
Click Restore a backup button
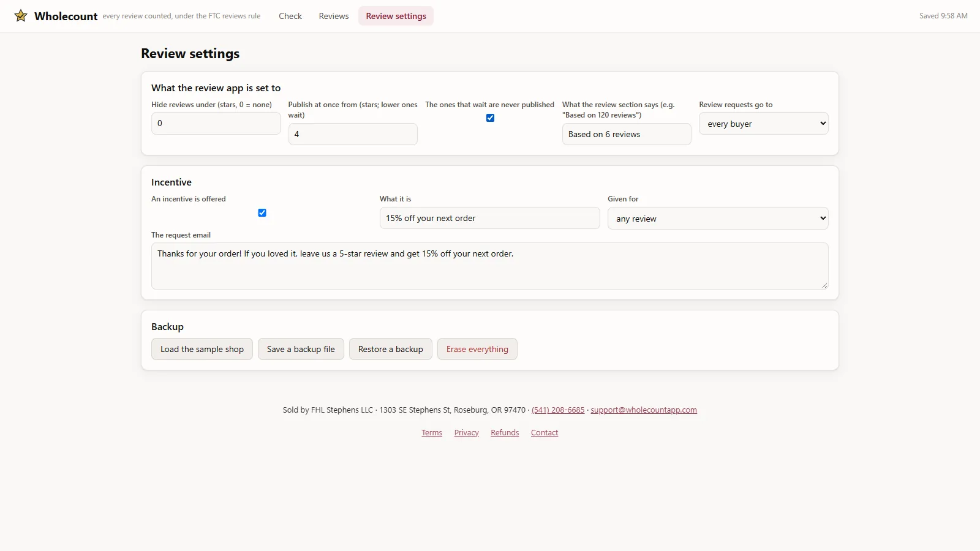(x=391, y=349)
